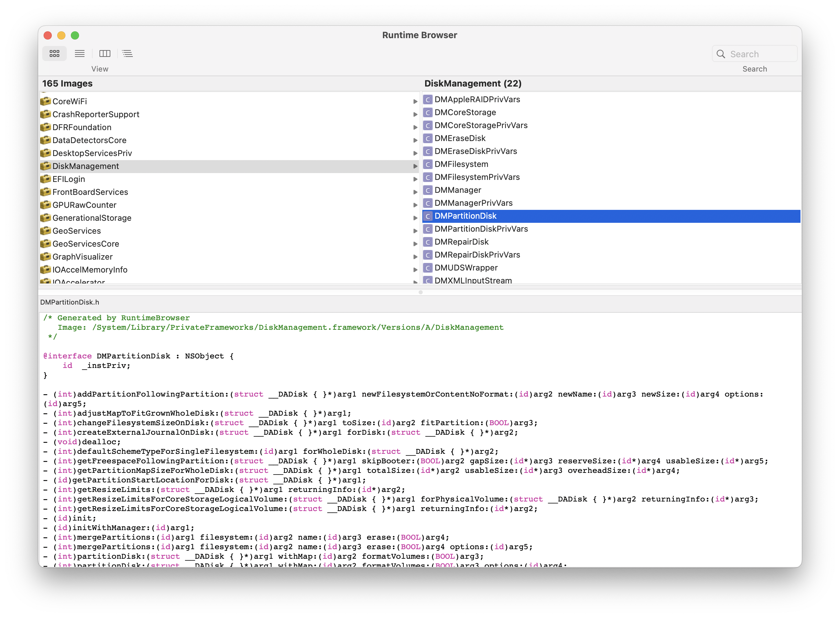
Task: Expand the IOAccelMemoryInfo row arrow
Action: click(x=415, y=270)
